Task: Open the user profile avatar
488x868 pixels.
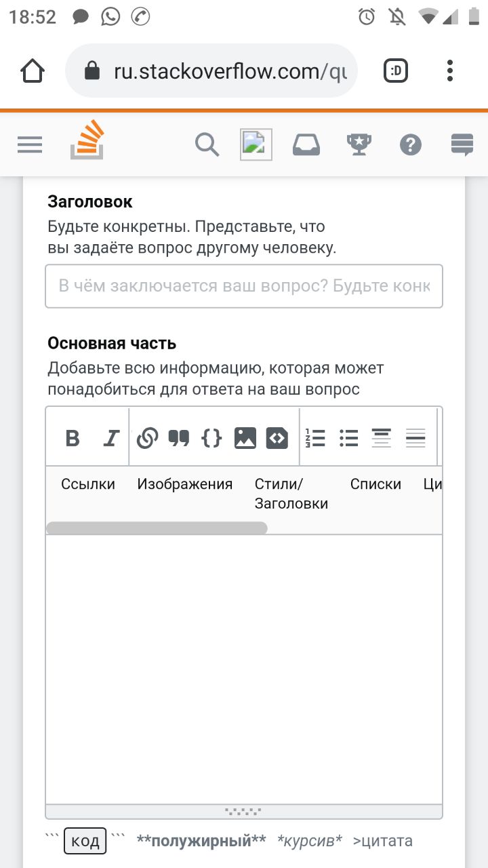Action: coord(256,144)
